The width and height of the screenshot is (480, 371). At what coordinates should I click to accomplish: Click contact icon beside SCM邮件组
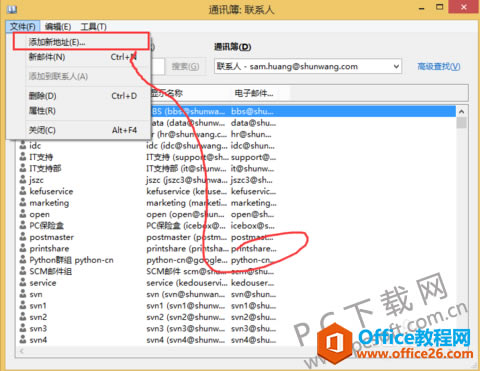coord(23,271)
